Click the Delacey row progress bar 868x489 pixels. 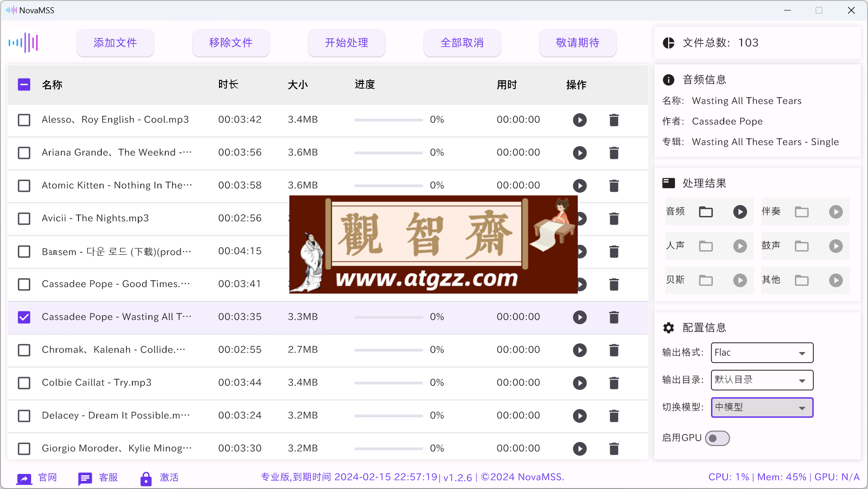click(x=388, y=416)
